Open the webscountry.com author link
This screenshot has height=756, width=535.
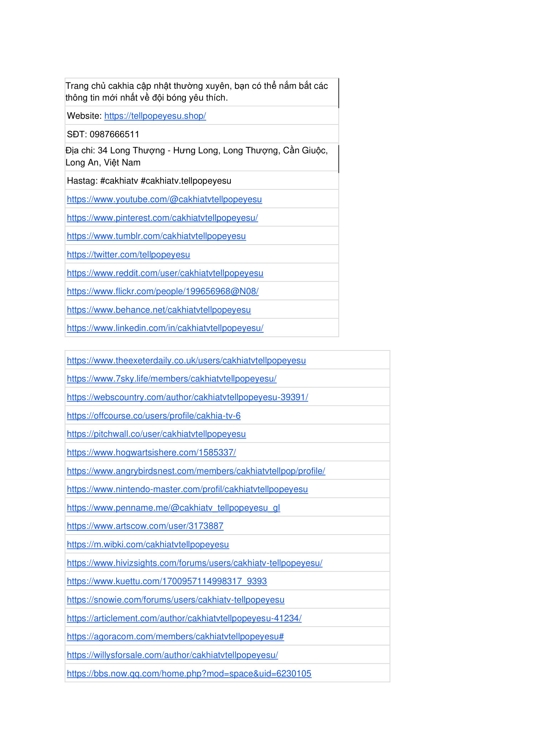[x=187, y=397]
